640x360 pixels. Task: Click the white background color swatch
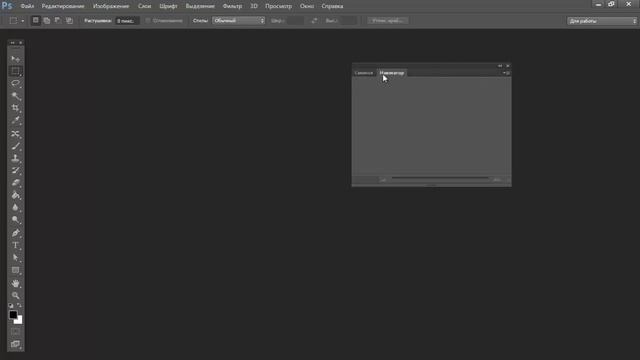[x=20, y=322]
